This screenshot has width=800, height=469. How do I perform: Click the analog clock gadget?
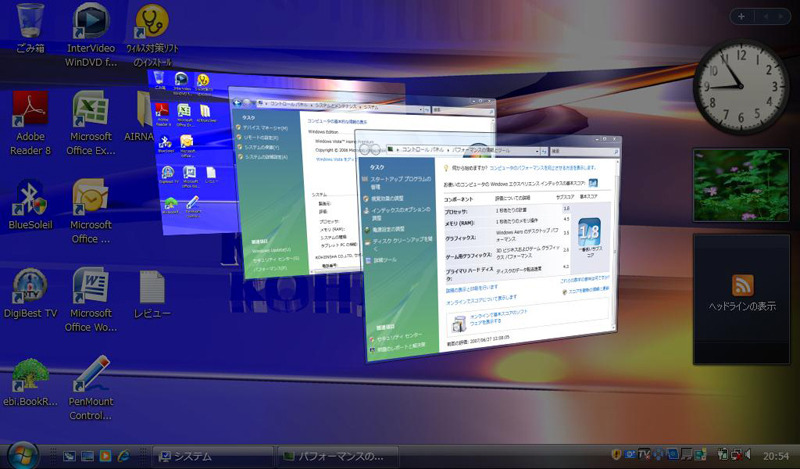click(x=741, y=87)
